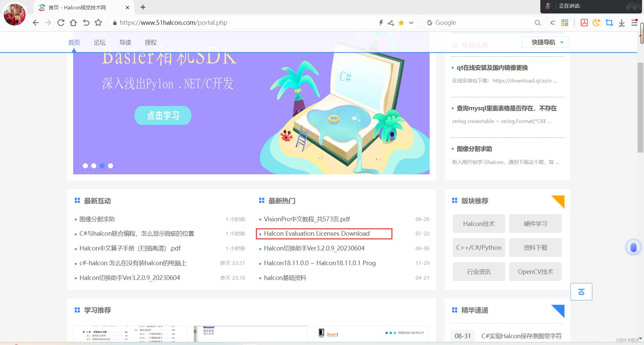Select the fourth carousel dot on banner
The width and height of the screenshot is (644, 345).
(110, 166)
